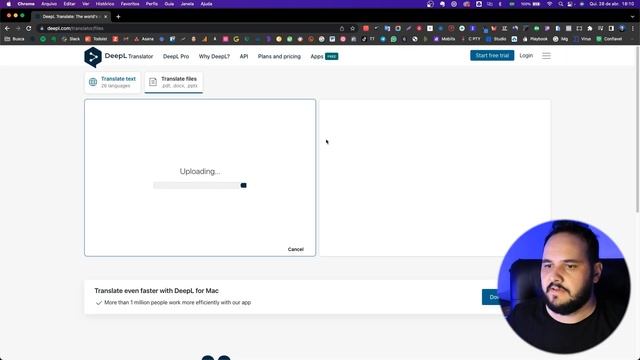
Task: Click the page vertical scrollbar
Action: [x=637, y=130]
